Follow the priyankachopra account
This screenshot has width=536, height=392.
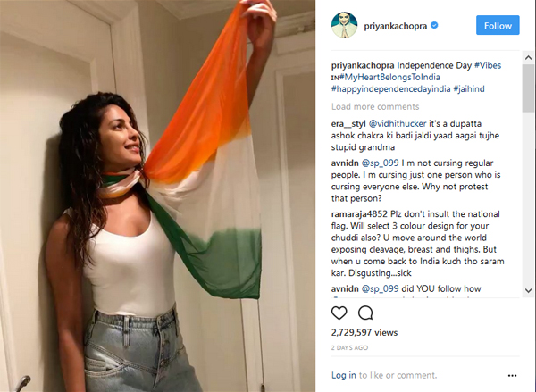[x=498, y=25]
